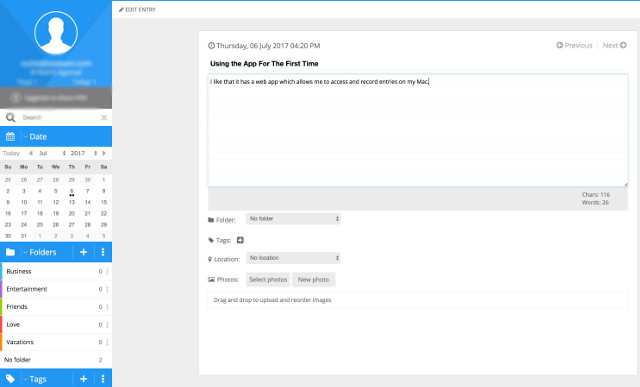Screen dimensions: 640x387
Task: Go to the Previous entry
Action: (x=574, y=45)
